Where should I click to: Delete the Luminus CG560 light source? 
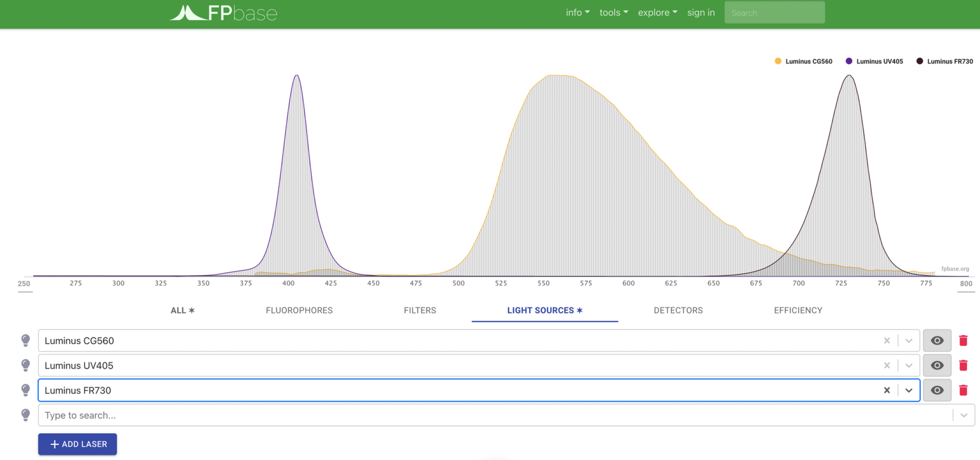coord(963,340)
